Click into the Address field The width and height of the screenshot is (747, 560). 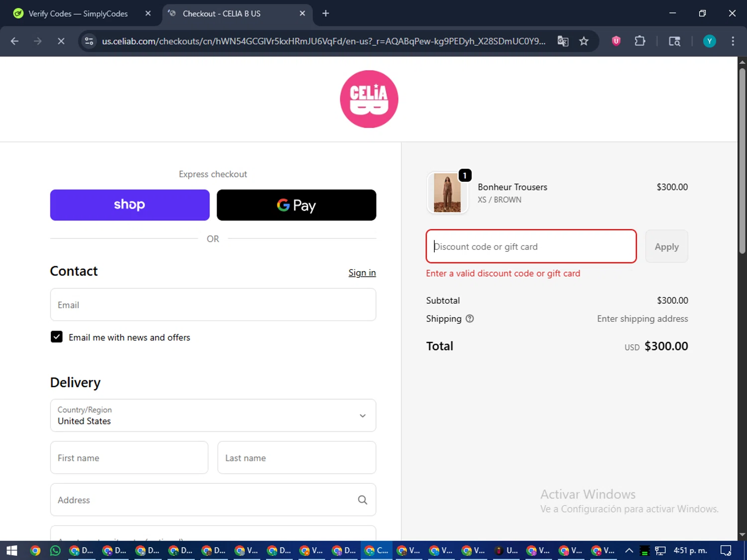213,500
